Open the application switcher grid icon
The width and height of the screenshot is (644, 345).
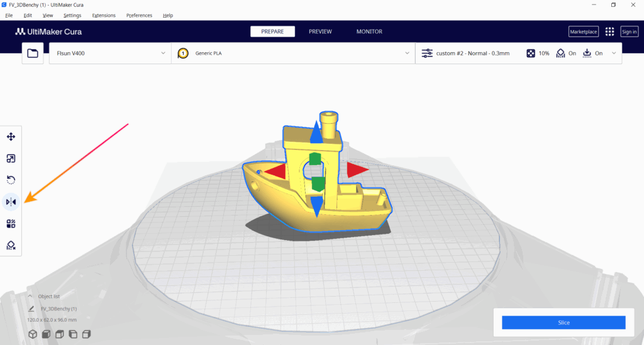tap(609, 31)
